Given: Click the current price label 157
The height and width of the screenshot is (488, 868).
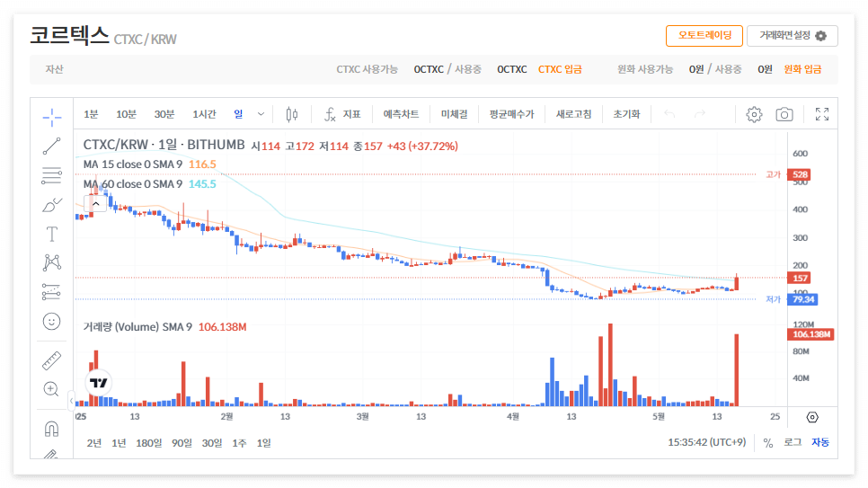Looking at the screenshot, I should 800,278.
